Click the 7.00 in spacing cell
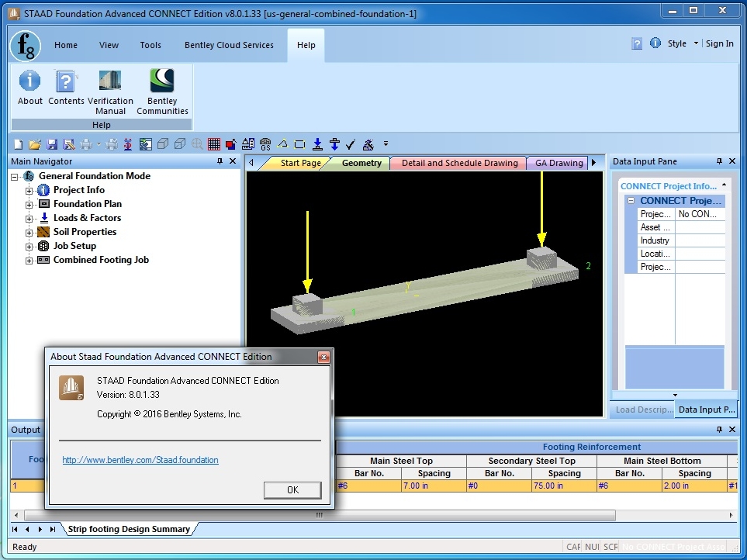 tap(434, 486)
